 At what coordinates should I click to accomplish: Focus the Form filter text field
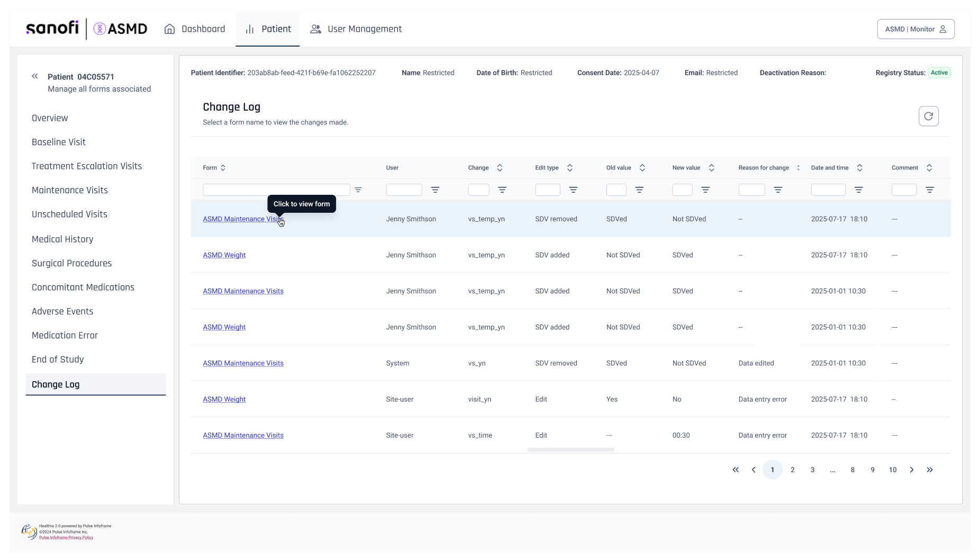(276, 189)
